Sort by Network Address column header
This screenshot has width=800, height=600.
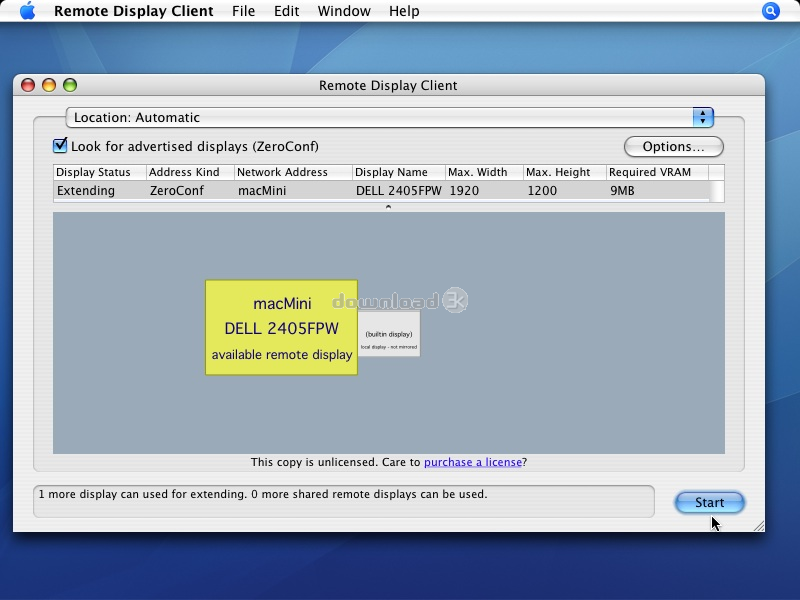point(292,172)
